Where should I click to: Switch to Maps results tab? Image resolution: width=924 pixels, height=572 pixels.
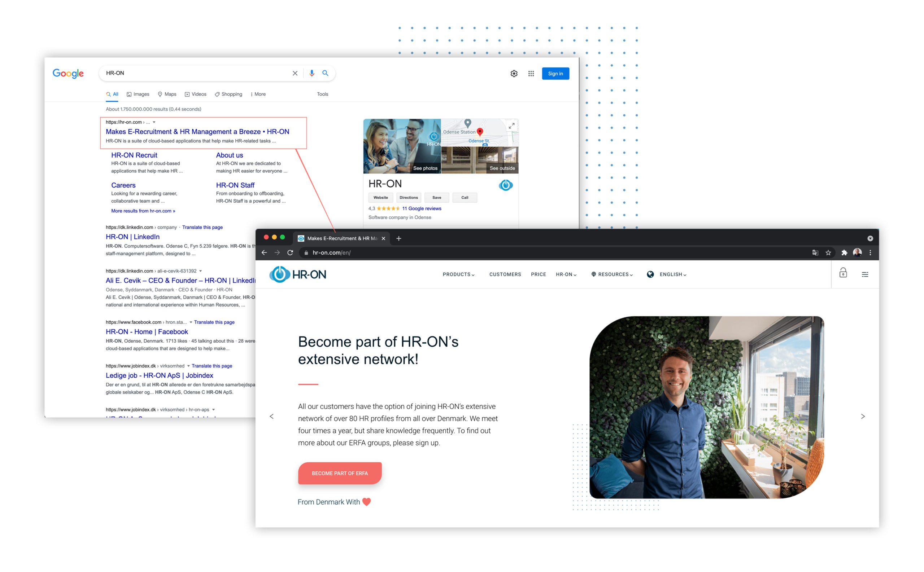167,94
